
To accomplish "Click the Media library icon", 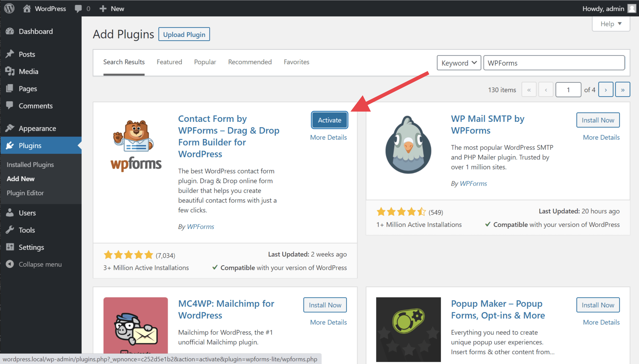I will pyautogui.click(x=10, y=71).
